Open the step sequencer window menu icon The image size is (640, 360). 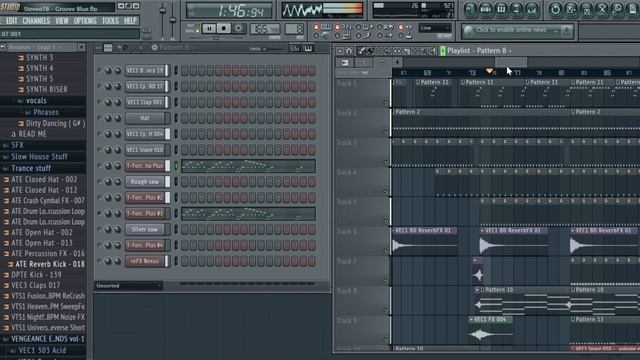tap(98, 48)
